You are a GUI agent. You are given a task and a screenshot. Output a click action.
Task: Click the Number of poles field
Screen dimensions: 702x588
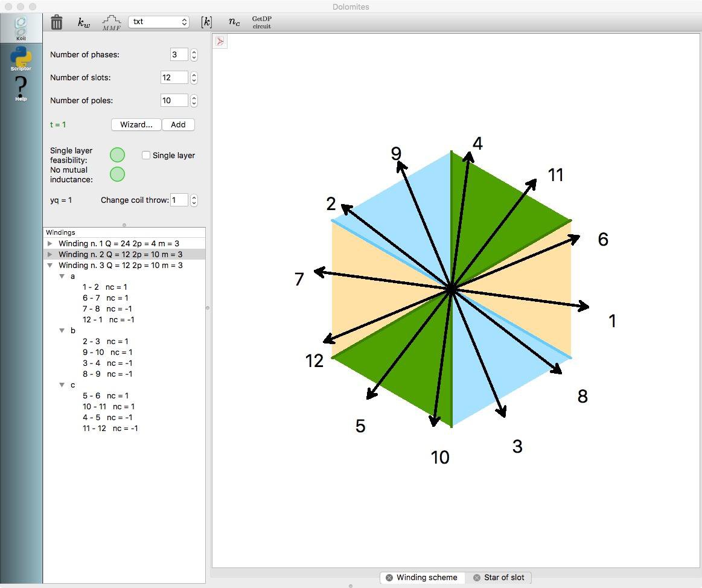(x=174, y=100)
